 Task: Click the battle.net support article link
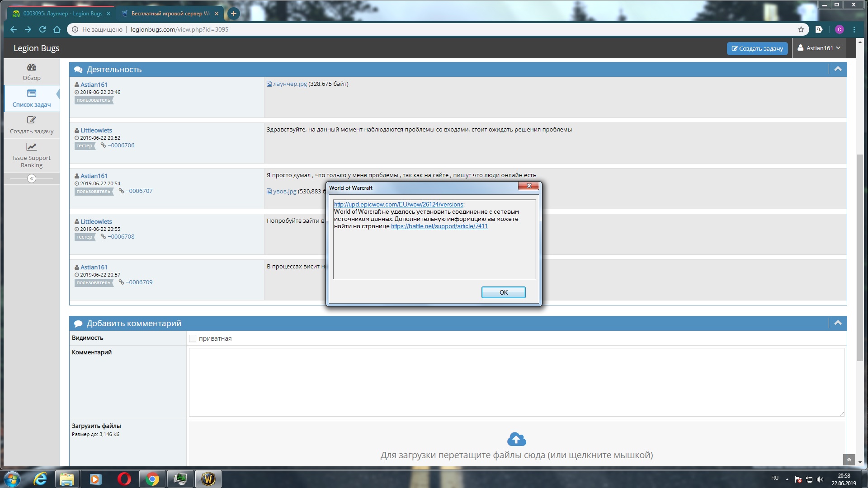(439, 226)
